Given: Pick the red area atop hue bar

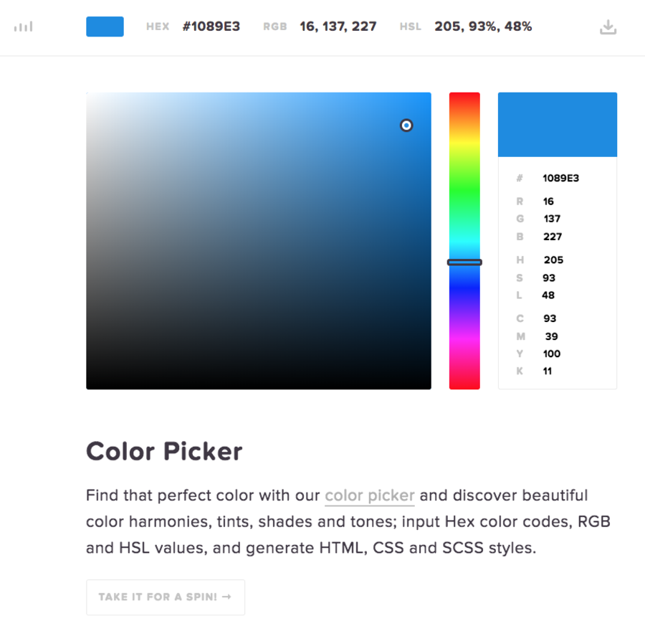Looking at the screenshot, I should coord(464,101).
